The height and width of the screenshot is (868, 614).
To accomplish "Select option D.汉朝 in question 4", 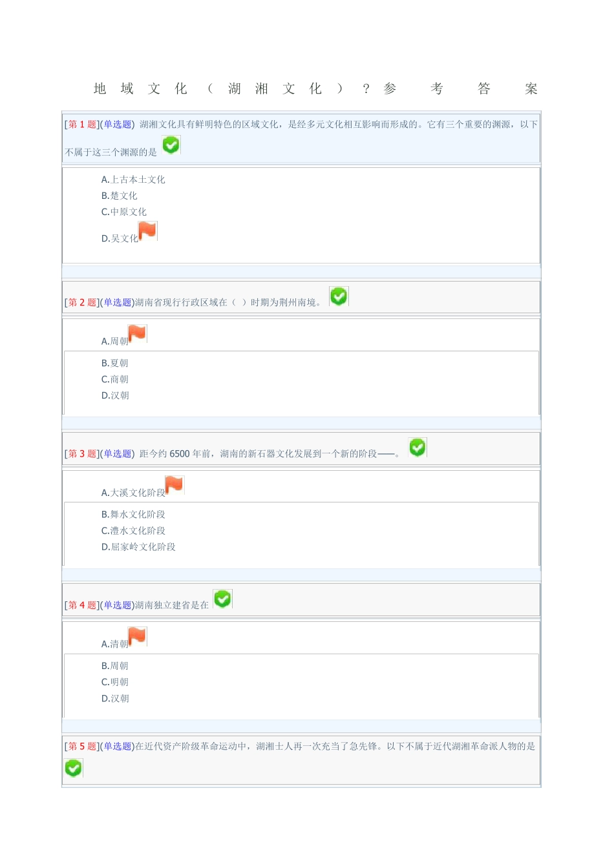I will click(115, 698).
